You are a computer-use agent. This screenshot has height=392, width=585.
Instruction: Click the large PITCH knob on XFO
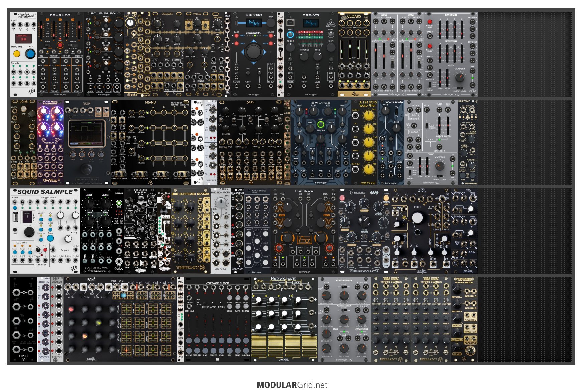point(418,218)
